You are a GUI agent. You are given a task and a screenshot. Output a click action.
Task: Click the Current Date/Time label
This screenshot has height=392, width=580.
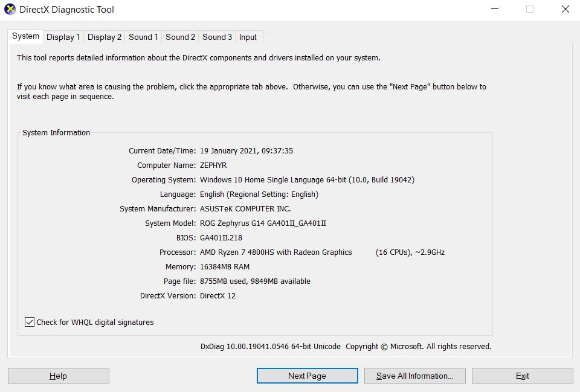click(x=162, y=151)
